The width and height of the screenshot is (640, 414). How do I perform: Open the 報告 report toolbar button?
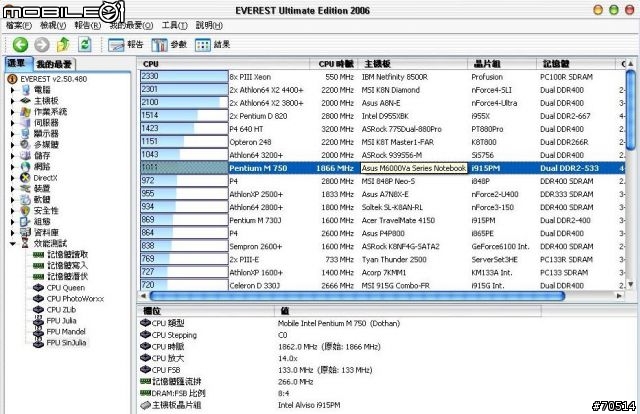pyautogui.click(x=126, y=45)
